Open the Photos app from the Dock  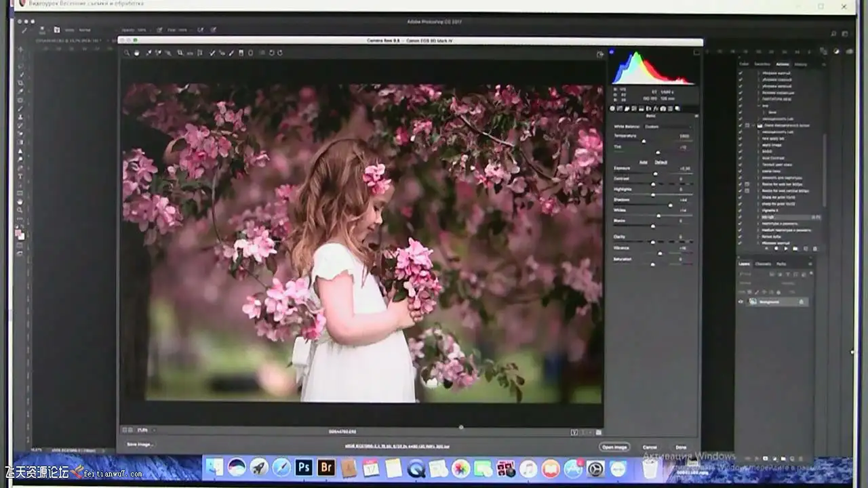tap(461, 468)
